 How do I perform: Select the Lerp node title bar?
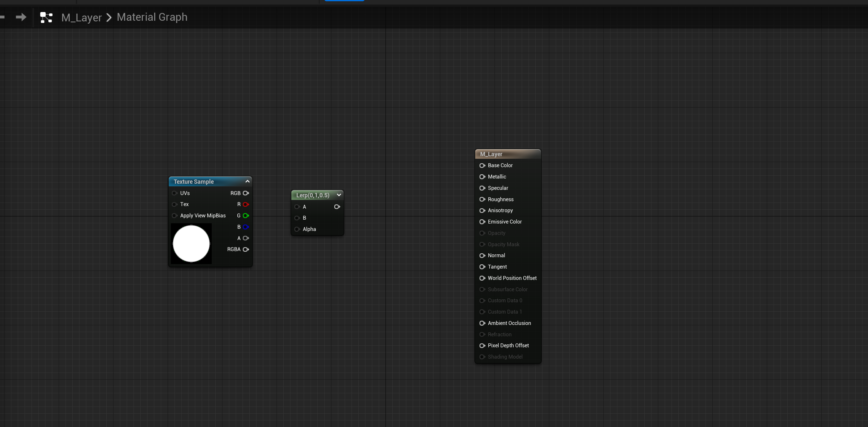click(312, 195)
